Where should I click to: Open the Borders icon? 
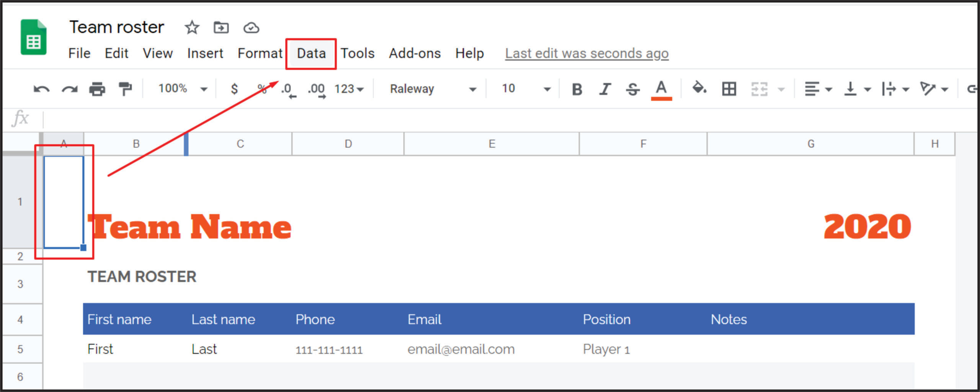pyautogui.click(x=728, y=88)
